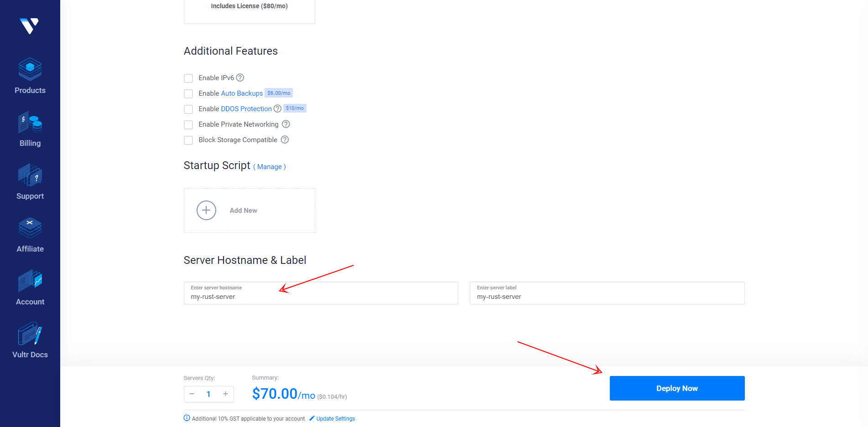
Task: Open the Support sidebar icon
Action: (x=30, y=175)
